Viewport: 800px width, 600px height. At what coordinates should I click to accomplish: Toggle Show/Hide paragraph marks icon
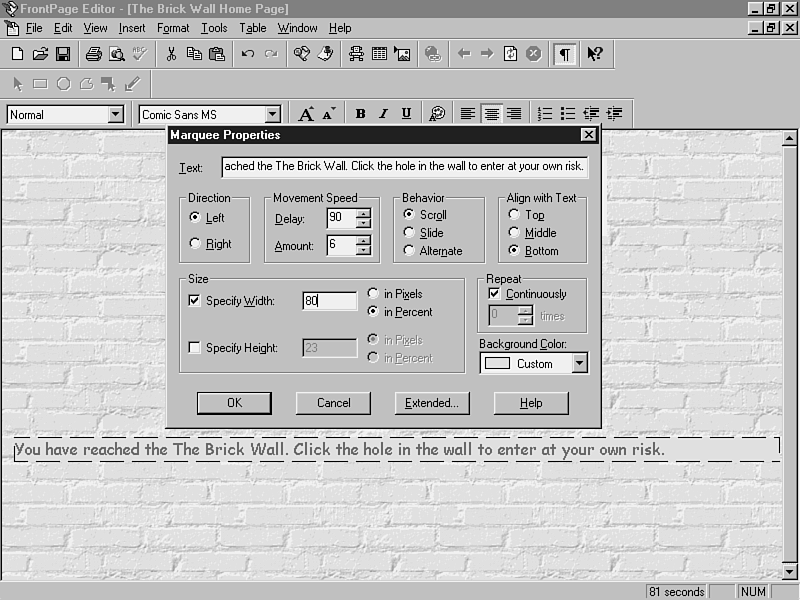(x=565, y=54)
